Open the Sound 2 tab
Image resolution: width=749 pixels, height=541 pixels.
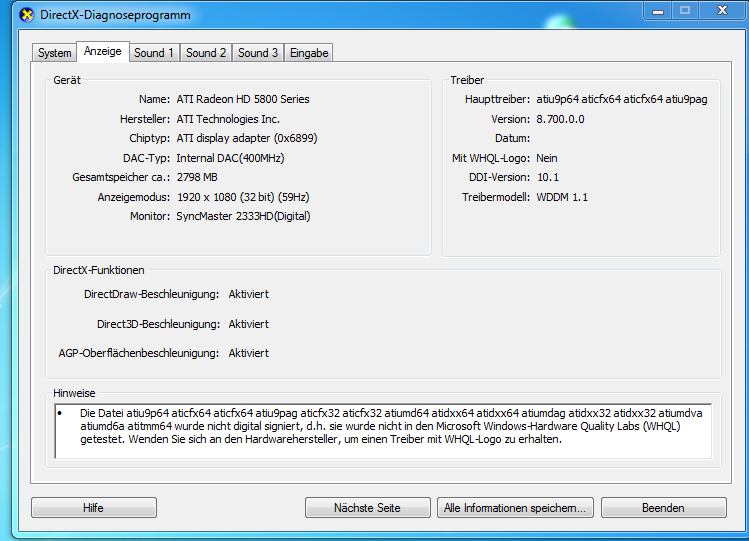click(206, 53)
